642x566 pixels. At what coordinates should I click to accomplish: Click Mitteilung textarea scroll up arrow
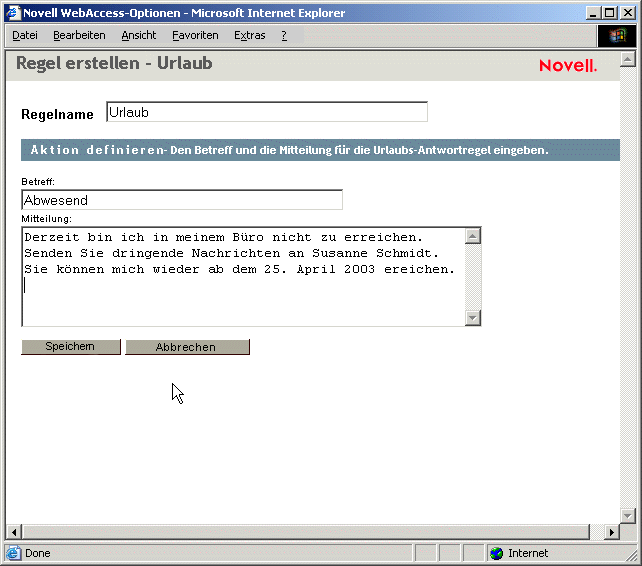click(473, 236)
